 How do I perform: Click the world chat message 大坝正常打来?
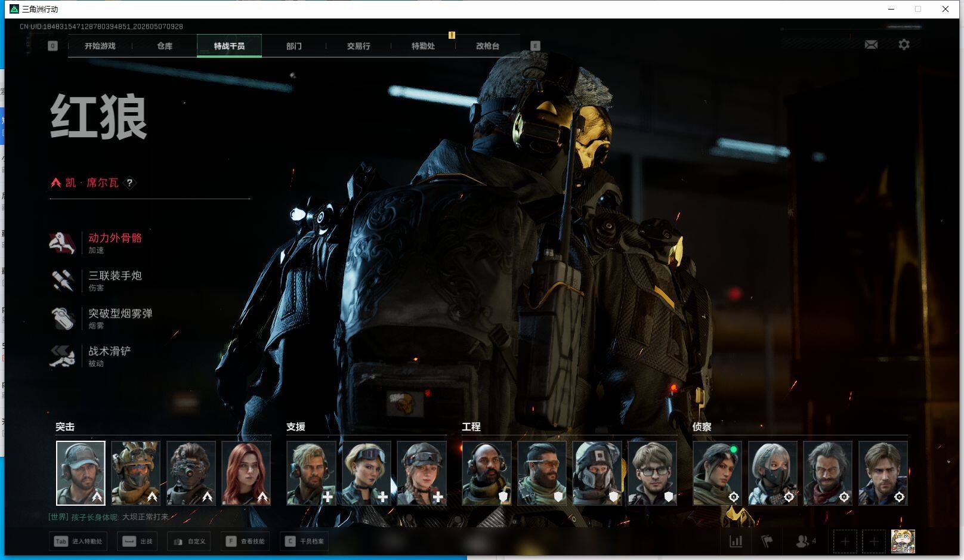[x=146, y=517]
